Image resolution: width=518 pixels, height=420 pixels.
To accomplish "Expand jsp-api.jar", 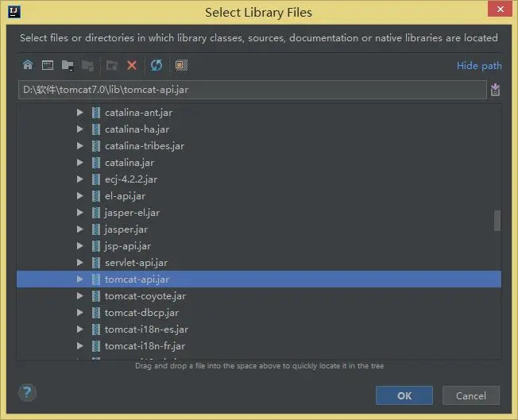I will tap(79, 245).
